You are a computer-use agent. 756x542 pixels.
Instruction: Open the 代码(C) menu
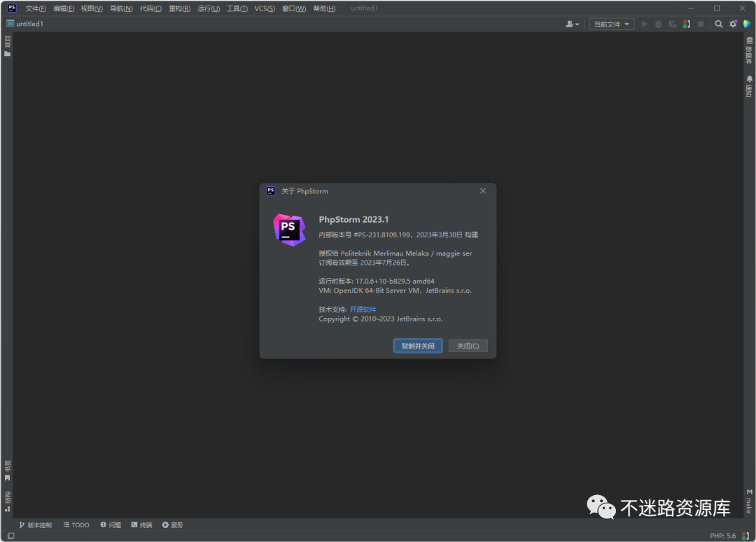tap(150, 8)
